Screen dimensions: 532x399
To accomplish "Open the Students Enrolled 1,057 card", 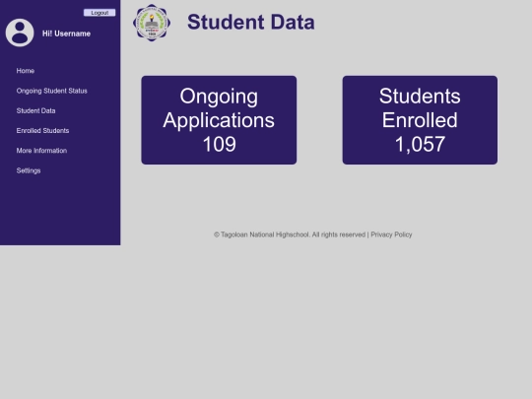I will pyautogui.click(x=420, y=120).
